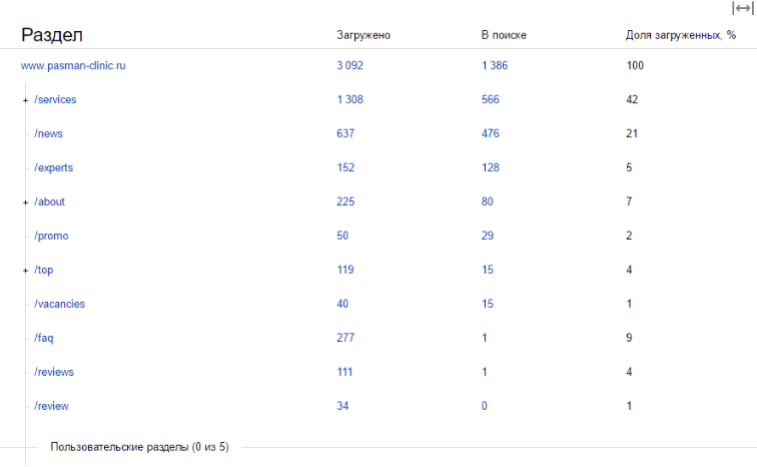The height and width of the screenshot is (467, 757).
Task: Sort by the Загружено column header
Action: [x=363, y=35]
